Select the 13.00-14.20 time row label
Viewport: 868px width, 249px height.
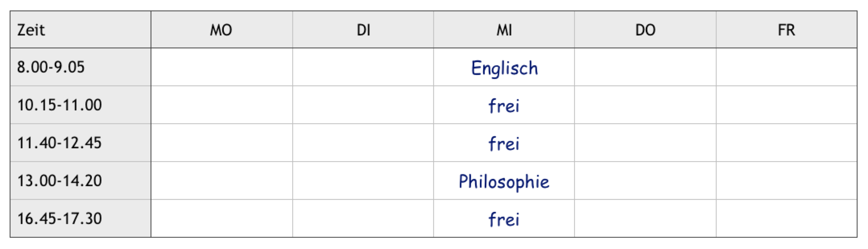click(60, 181)
